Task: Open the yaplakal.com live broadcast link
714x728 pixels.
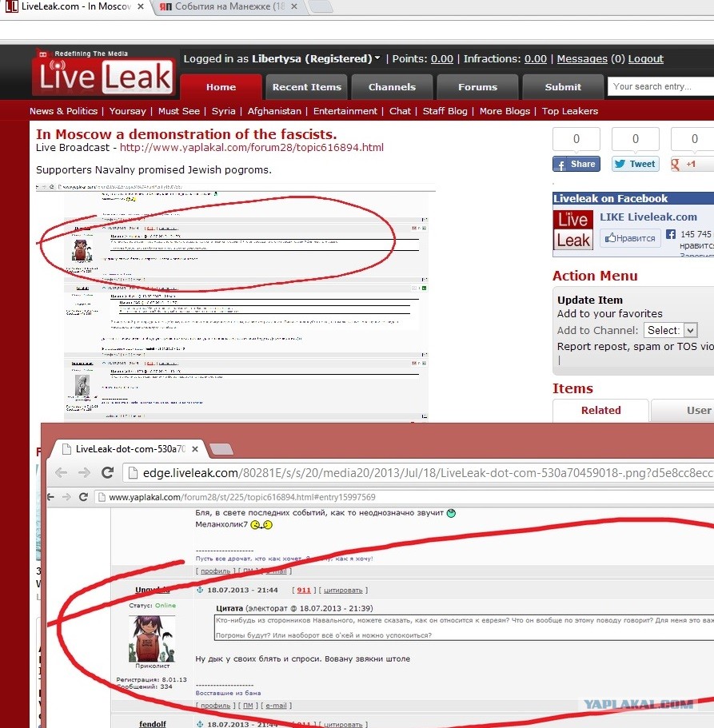Action: (x=252, y=148)
